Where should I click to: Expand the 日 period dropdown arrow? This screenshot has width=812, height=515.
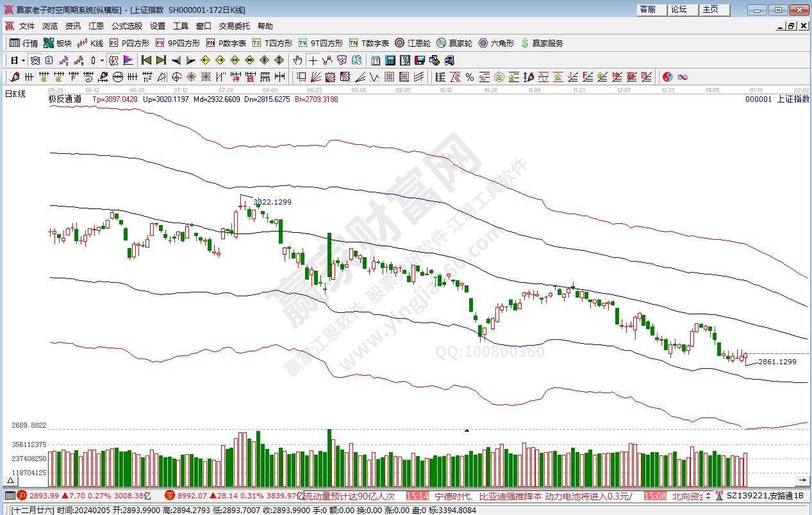(x=24, y=60)
